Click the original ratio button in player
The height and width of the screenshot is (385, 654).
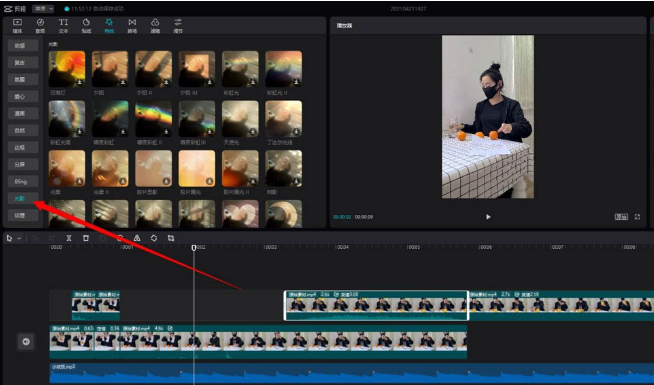621,217
